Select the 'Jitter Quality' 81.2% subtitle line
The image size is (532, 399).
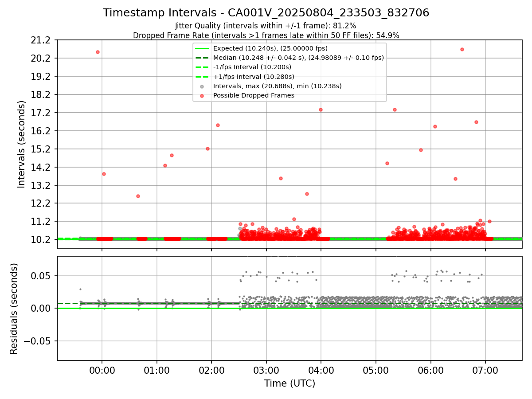point(266,26)
